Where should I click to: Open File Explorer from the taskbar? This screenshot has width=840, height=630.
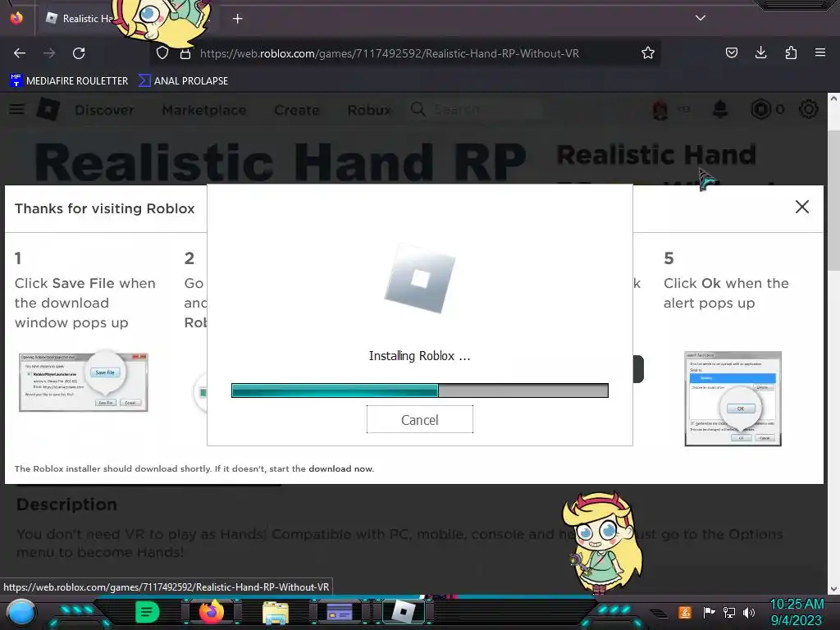[x=276, y=613]
